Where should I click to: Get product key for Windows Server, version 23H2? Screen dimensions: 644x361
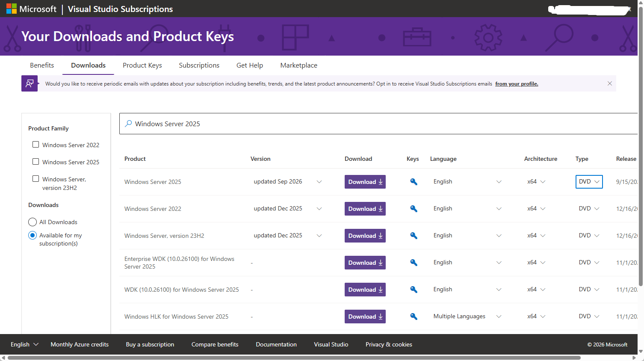(x=414, y=236)
